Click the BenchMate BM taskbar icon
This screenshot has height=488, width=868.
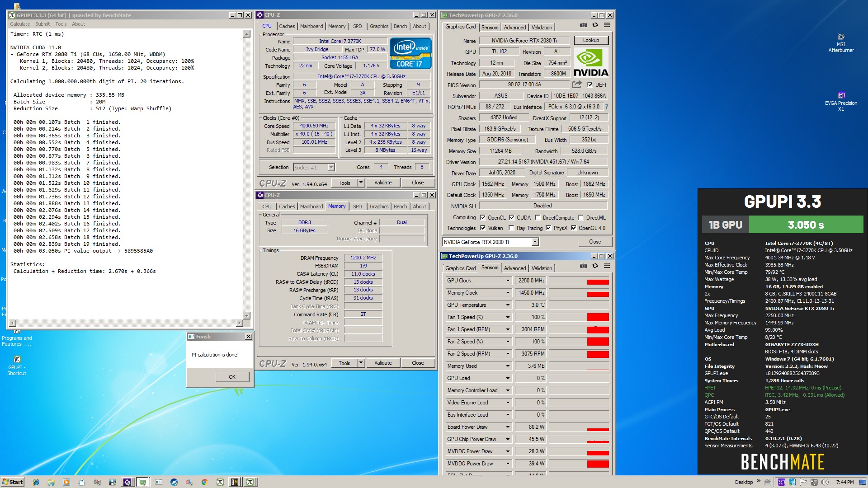coord(235,482)
